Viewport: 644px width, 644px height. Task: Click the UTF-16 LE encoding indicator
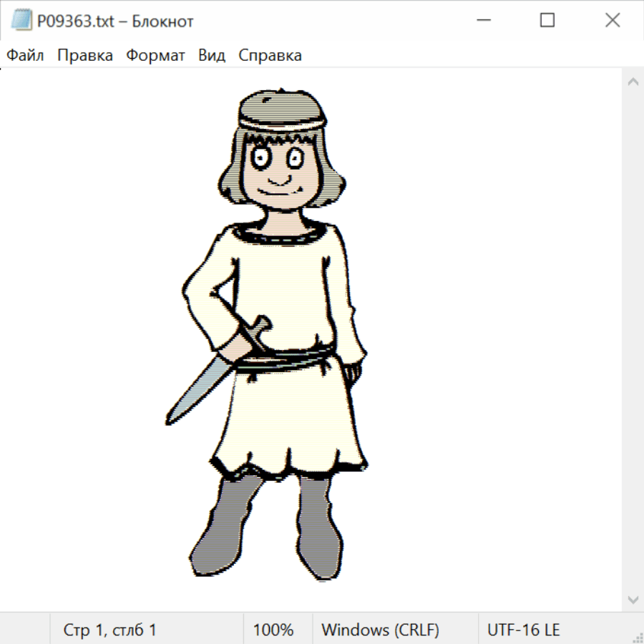click(523, 630)
